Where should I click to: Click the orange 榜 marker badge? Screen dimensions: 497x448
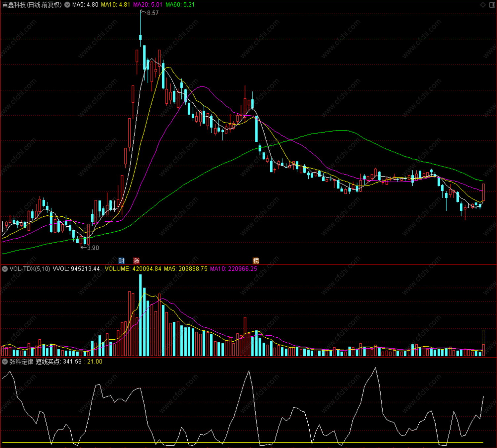tap(256, 261)
